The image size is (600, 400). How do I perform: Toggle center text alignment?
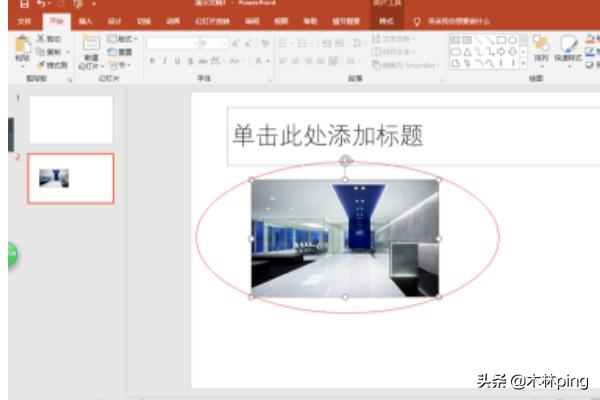[x=295, y=60]
